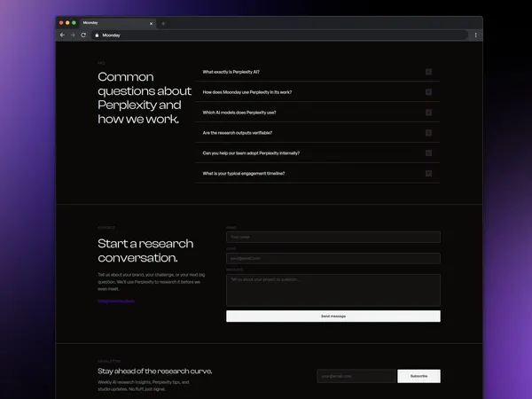Screen dimensions: 532x399
Task: Click plus icon beside 'research outputs verifiable' question
Action: pyautogui.click(x=428, y=133)
